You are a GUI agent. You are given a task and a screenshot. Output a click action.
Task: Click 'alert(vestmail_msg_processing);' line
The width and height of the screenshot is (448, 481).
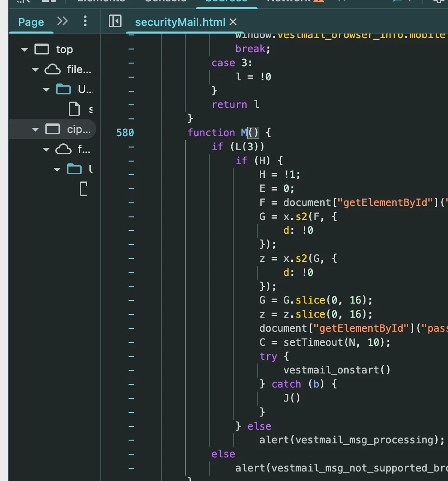coord(352,440)
